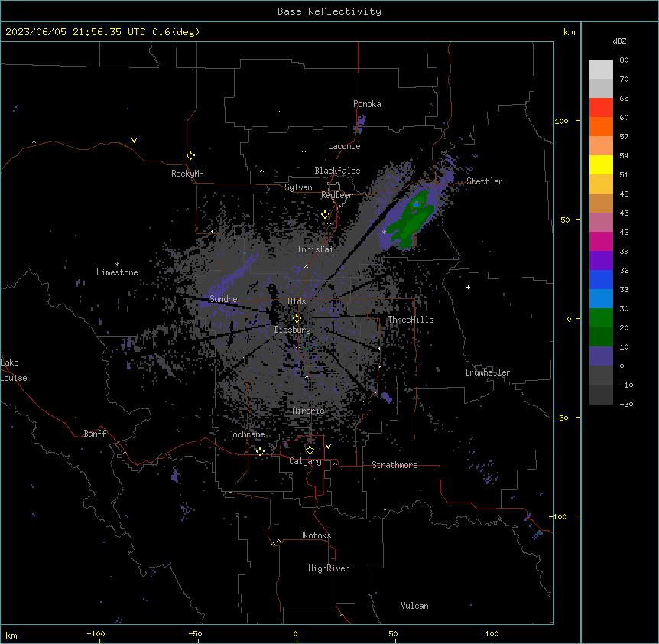This screenshot has width=659, height=644.
Task: Click the dBZ legend heading
Action: pyautogui.click(x=619, y=41)
